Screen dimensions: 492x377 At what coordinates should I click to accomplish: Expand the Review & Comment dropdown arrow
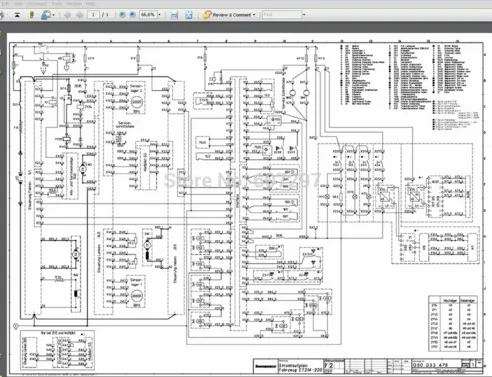[x=254, y=15]
